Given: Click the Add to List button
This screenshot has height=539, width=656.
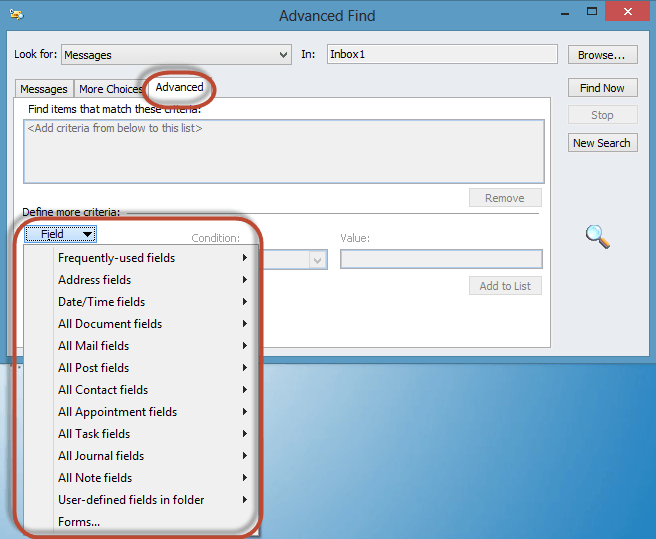Looking at the screenshot, I should [x=505, y=286].
